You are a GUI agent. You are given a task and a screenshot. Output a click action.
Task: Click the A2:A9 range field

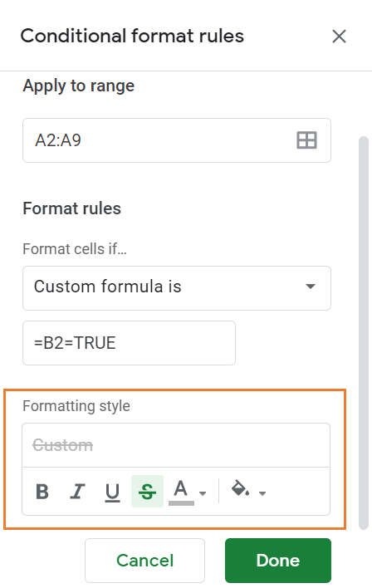coord(177,140)
